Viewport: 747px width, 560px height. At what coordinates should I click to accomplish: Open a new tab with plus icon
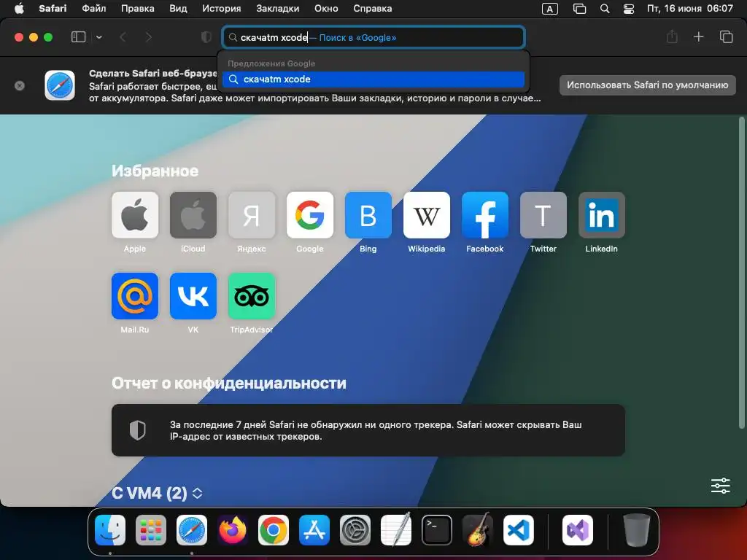[x=698, y=36]
